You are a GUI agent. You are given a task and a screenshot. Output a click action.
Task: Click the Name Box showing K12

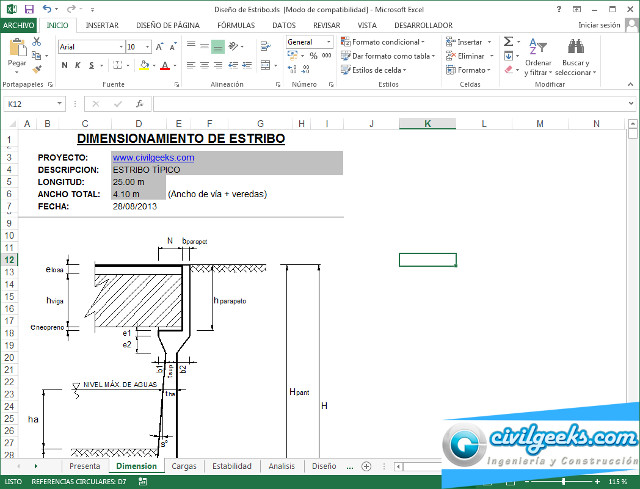coord(30,103)
